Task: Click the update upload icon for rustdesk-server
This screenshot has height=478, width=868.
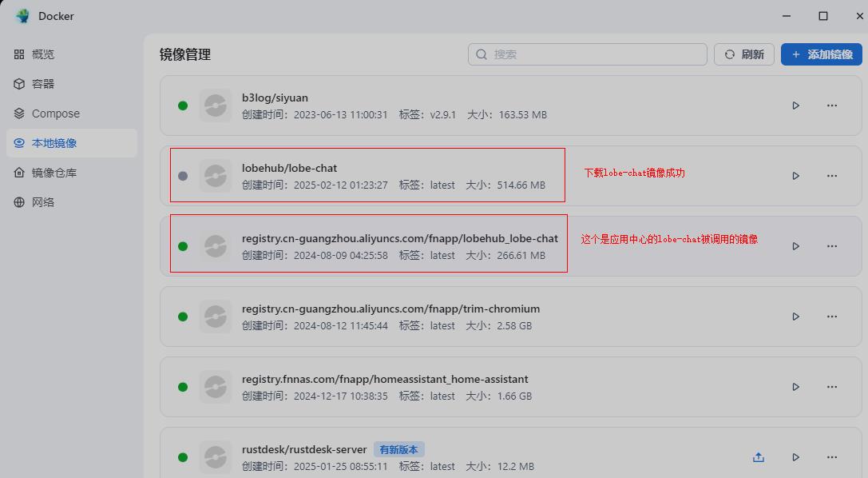Action: pyautogui.click(x=759, y=457)
